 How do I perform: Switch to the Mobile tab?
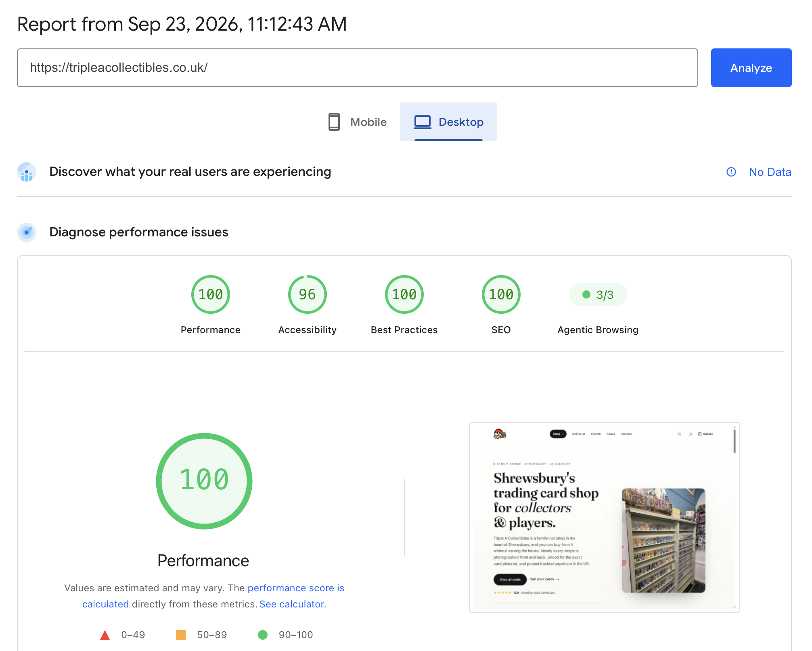click(x=357, y=122)
